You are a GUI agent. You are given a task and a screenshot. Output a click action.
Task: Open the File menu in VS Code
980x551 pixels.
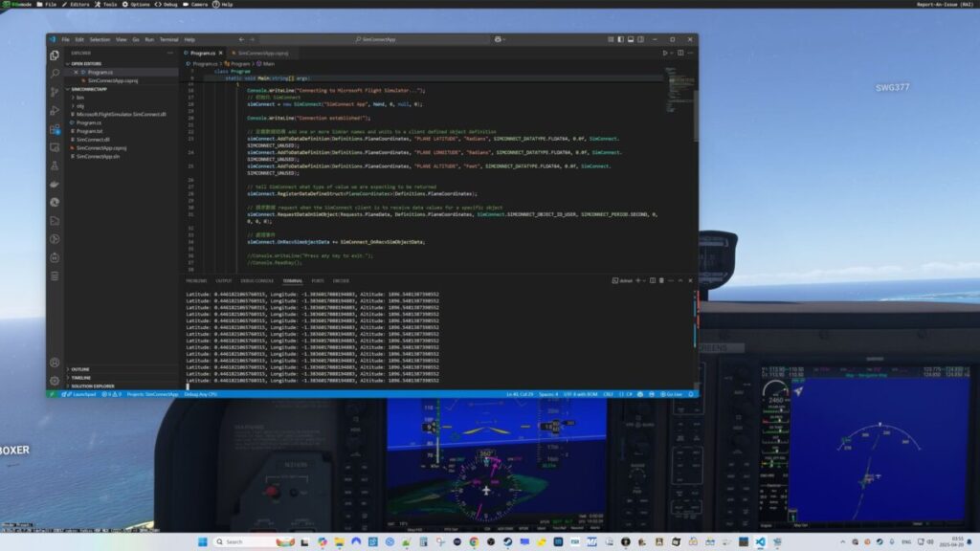(x=66, y=39)
